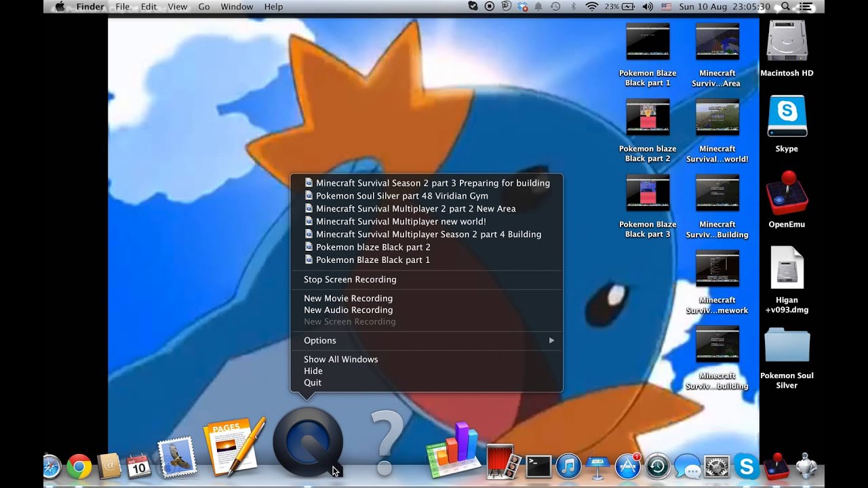Open the App Store Dock icon
This screenshot has width=868, height=488.
[627, 466]
